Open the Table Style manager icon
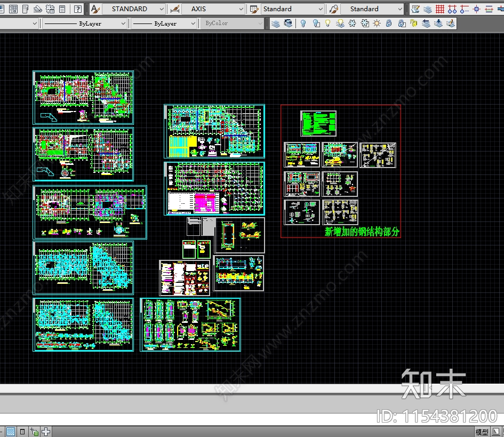Screen dimensions: 504x437 tap(254, 9)
